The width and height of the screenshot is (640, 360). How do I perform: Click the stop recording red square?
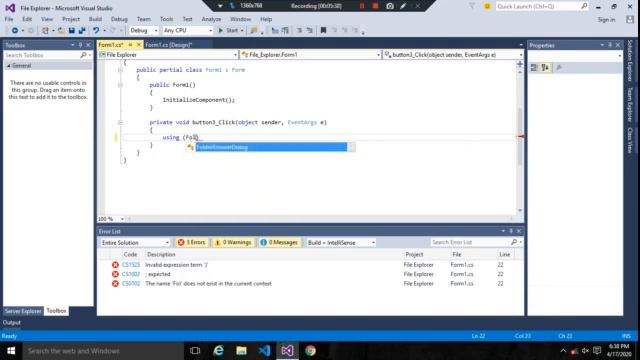click(376, 6)
